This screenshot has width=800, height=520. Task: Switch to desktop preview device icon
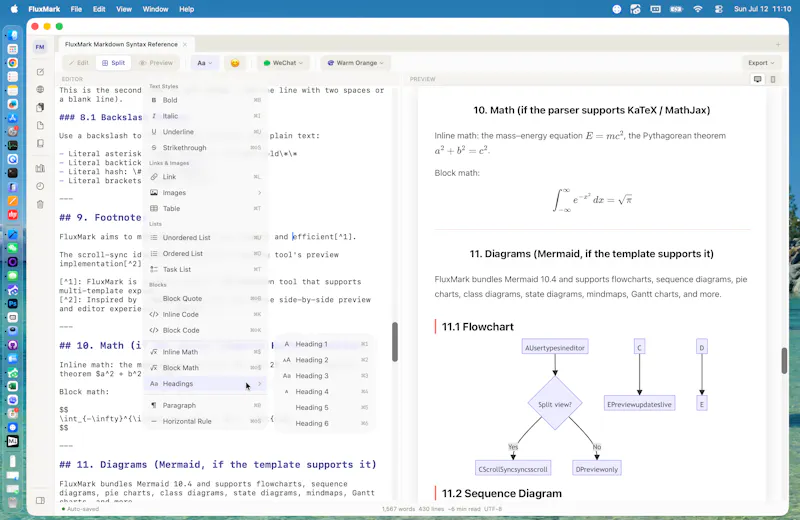[758, 79]
